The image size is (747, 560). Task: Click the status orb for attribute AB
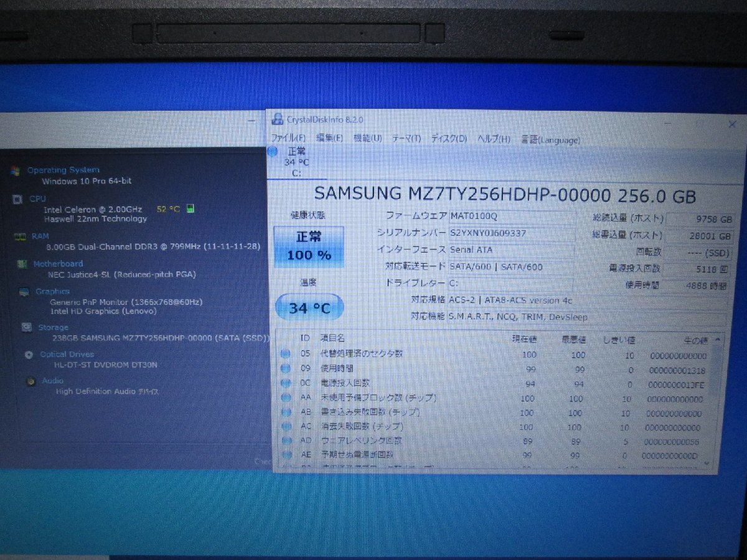[x=286, y=412]
